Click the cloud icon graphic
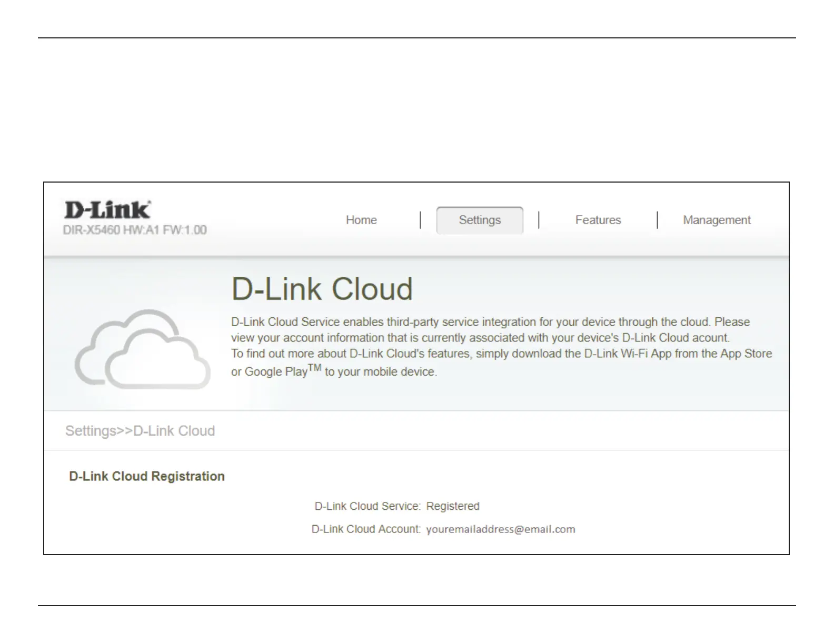 click(x=143, y=349)
